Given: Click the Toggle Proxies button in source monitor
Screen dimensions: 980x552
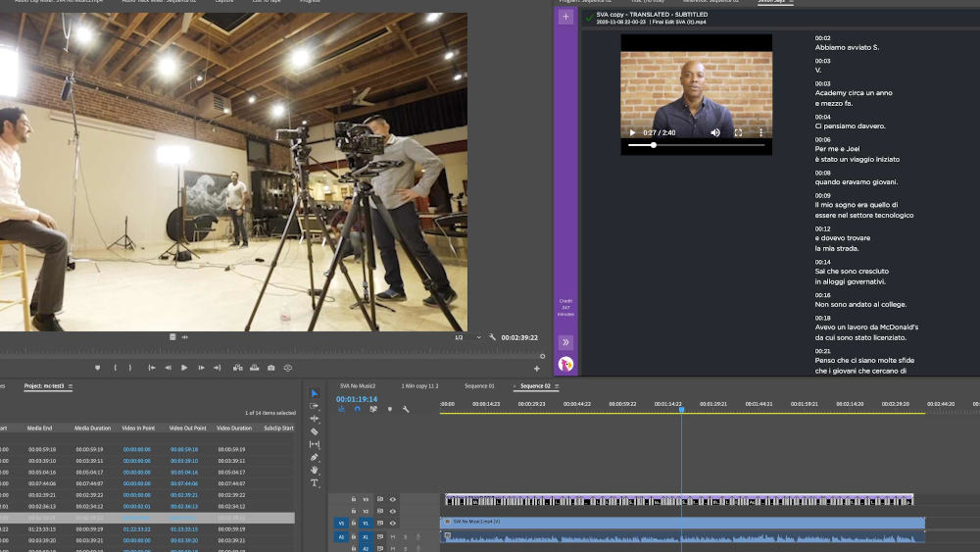Looking at the screenshot, I should (x=288, y=368).
